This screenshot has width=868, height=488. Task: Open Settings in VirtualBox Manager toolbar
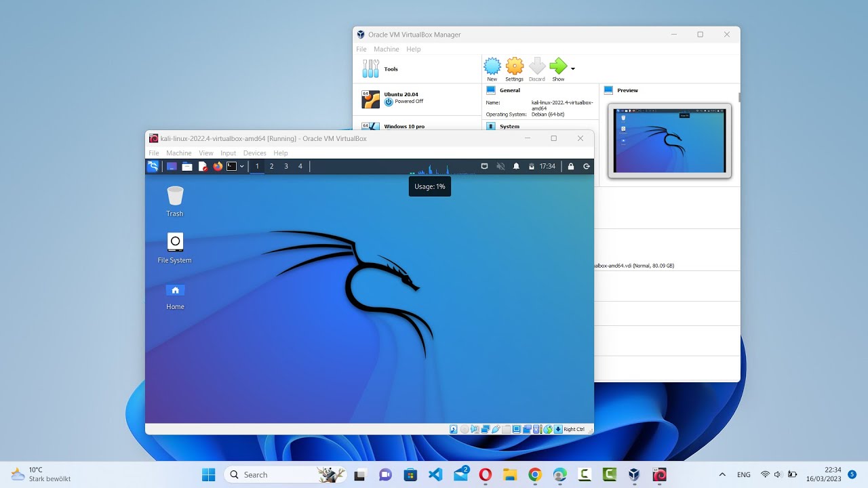tap(515, 69)
